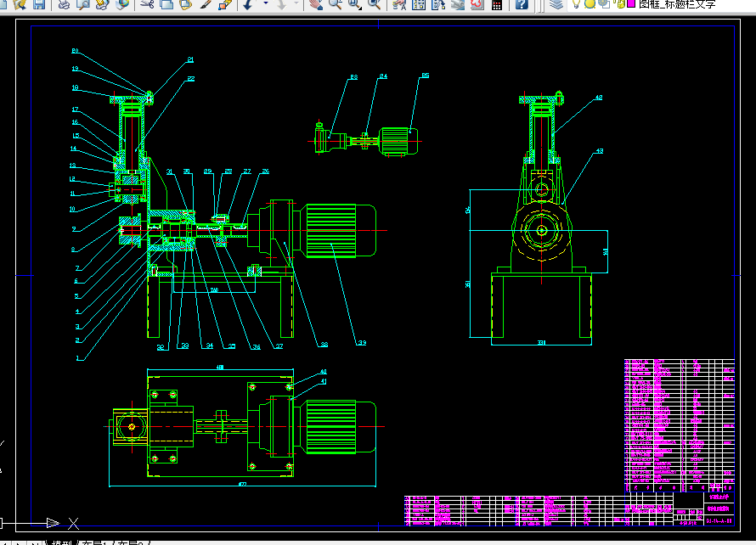Open Help with the question mark icon
This screenshot has height=545, width=756.
pyautogui.click(x=522, y=4)
